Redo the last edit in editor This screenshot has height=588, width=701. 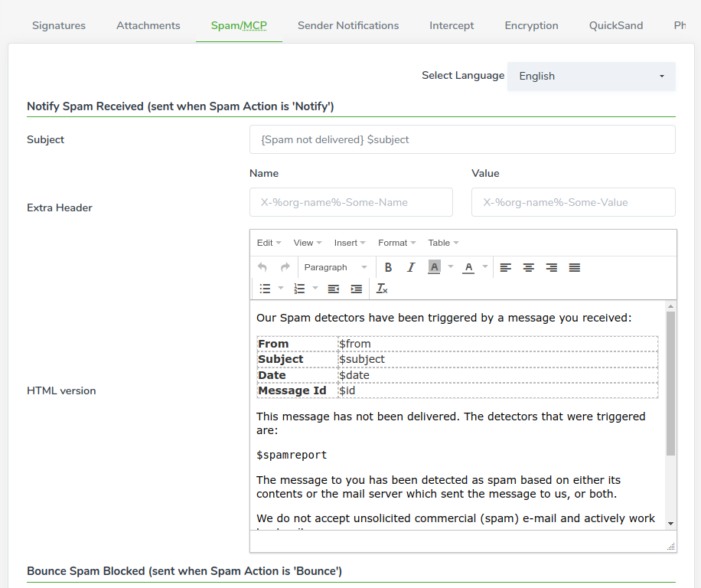tap(285, 267)
